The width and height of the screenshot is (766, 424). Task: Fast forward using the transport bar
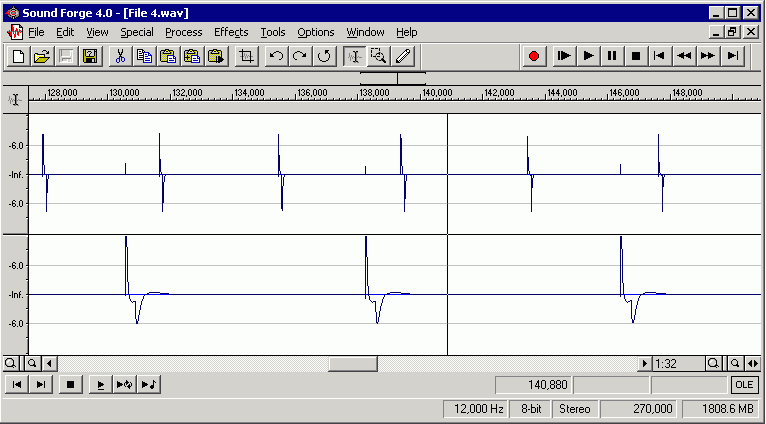(x=708, y=56)
